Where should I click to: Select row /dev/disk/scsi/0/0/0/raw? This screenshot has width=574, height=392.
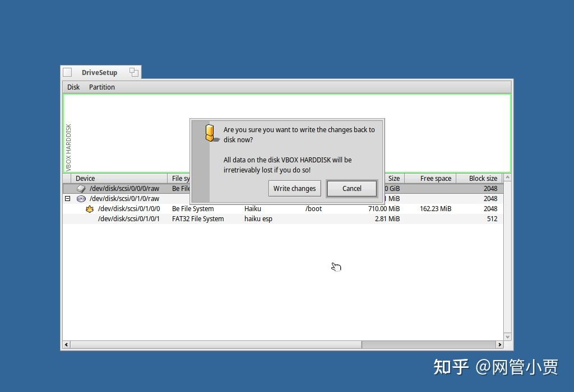(283, 189)
